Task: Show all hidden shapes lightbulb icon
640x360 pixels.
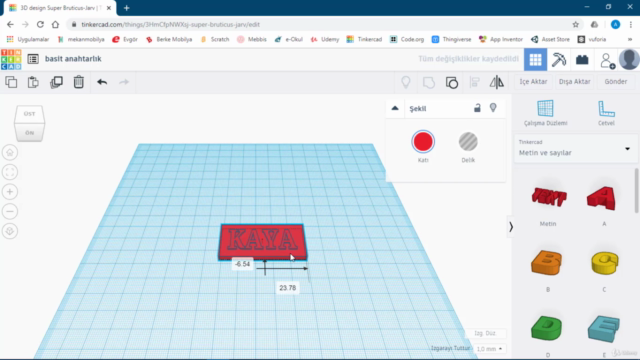Action: tap(406, 82)
